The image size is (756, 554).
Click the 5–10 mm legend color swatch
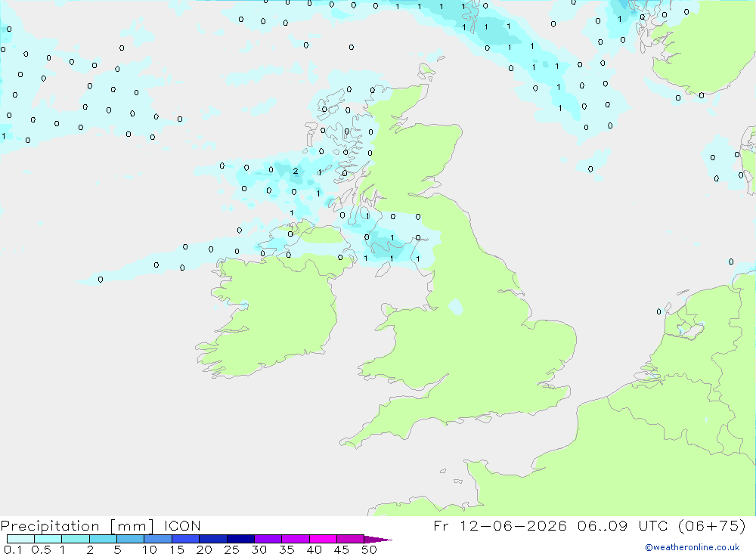pyautogui.click(x=131, y=539)
